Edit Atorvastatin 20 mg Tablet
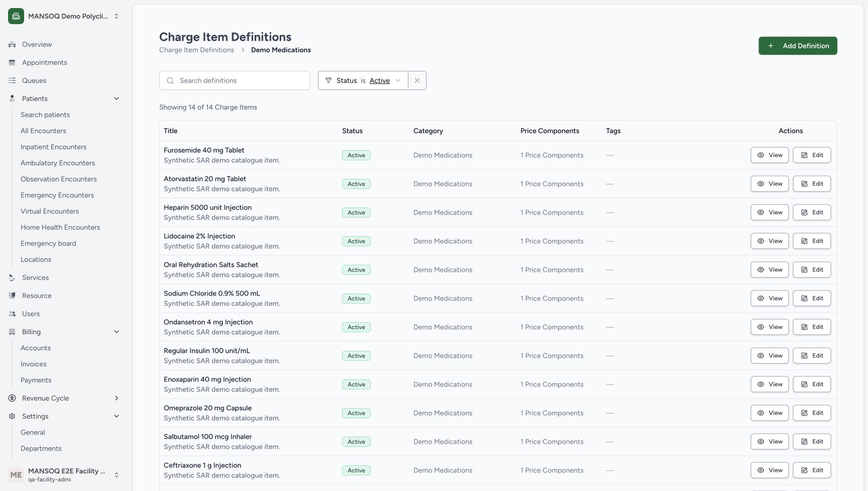868x491 pixels. pyautogui.click(x=812, y=184)
